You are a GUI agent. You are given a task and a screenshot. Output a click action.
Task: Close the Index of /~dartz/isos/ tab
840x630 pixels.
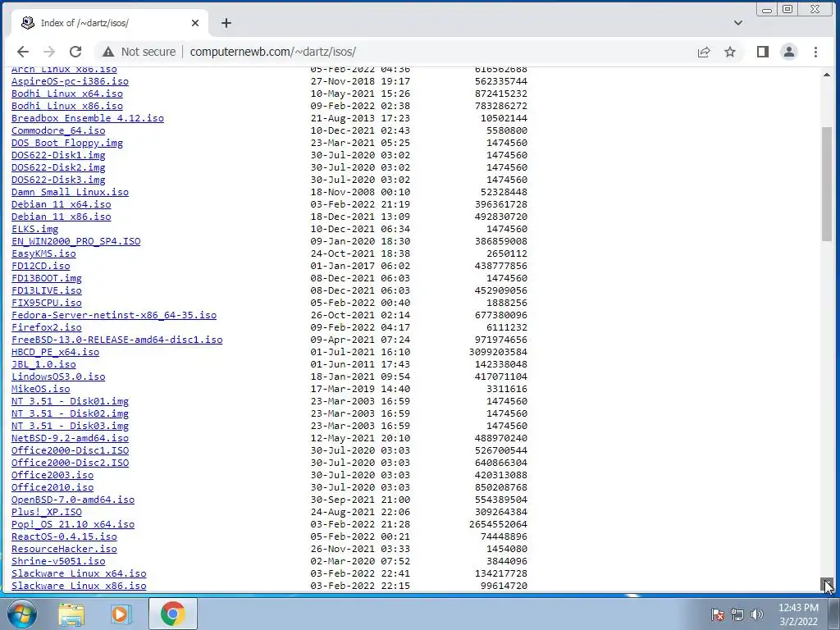(195, 23)
